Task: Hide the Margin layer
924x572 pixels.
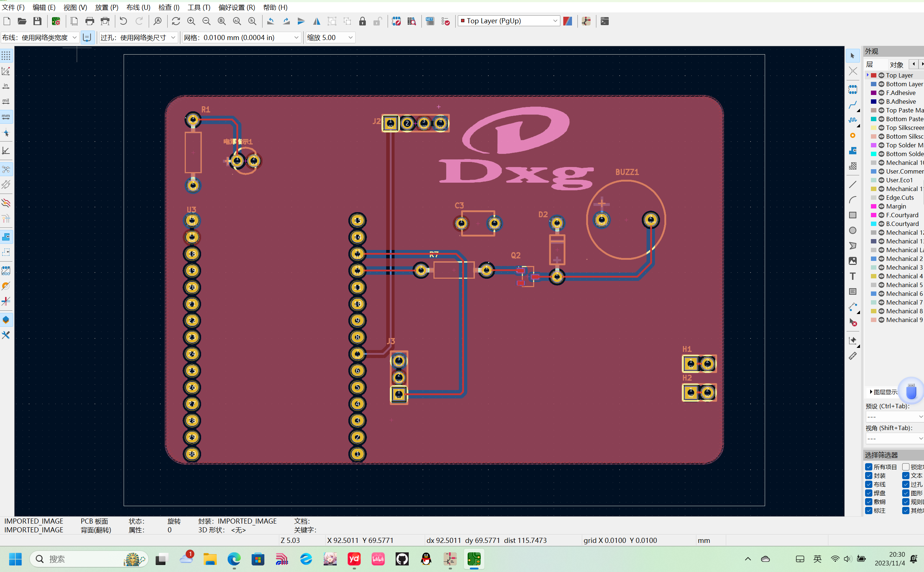Action: (x=881, y=206)
